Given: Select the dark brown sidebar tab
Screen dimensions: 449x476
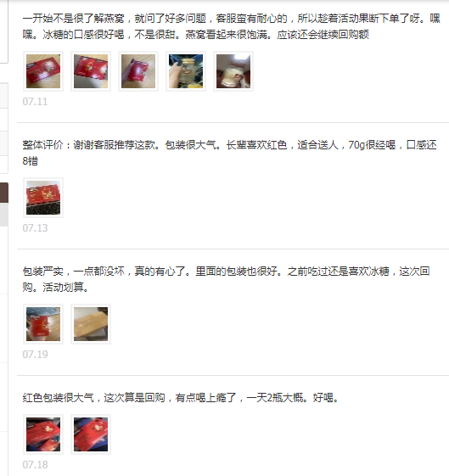Looking at the screenshot, I should tap(4, 193).
